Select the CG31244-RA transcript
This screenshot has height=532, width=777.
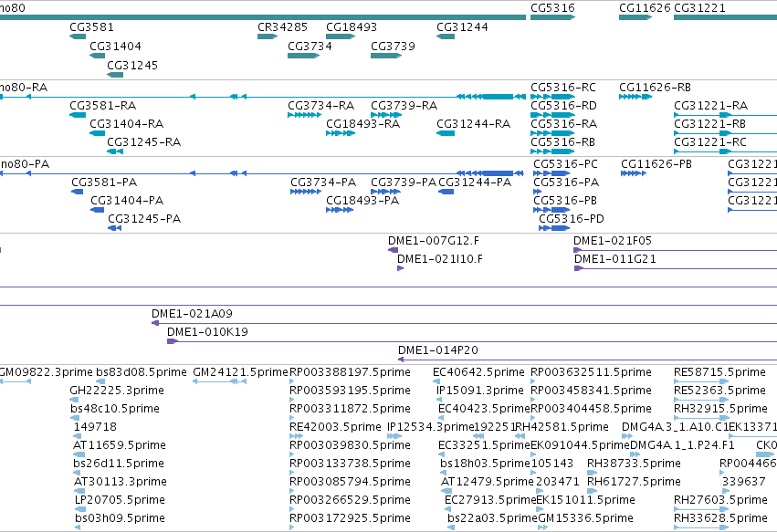click(446, 133)
